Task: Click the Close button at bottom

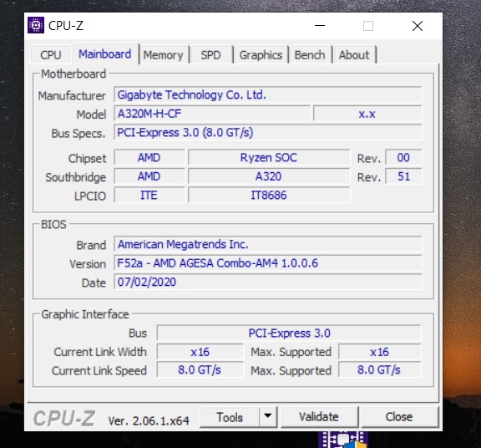Action: pos(399,417)
